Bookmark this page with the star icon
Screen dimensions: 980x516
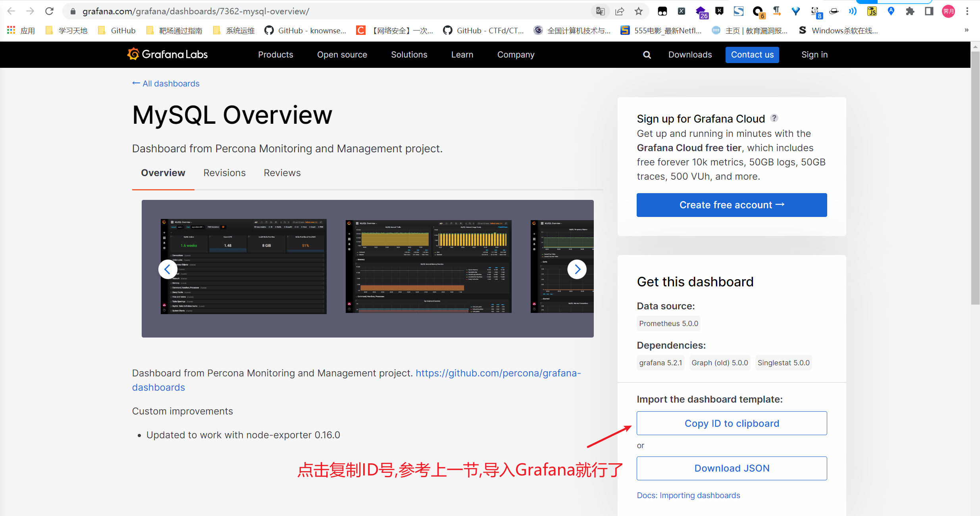point(638,11)
